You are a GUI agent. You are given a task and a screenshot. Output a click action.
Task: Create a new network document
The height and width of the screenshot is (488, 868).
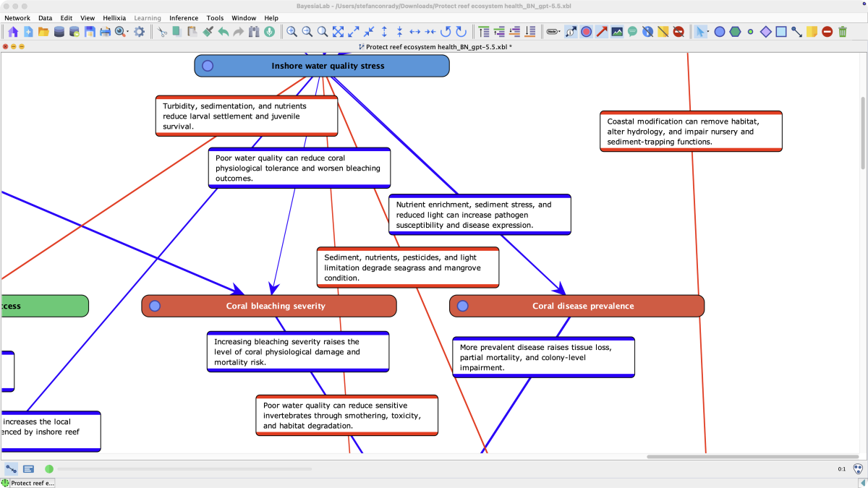click(x=28, y=32)
